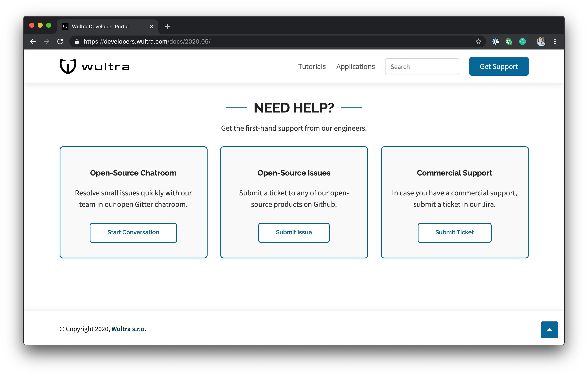This screenshot has height=376, width=588.
Task: Open the green password-shield extension
Action: click(x=509, y=41)
